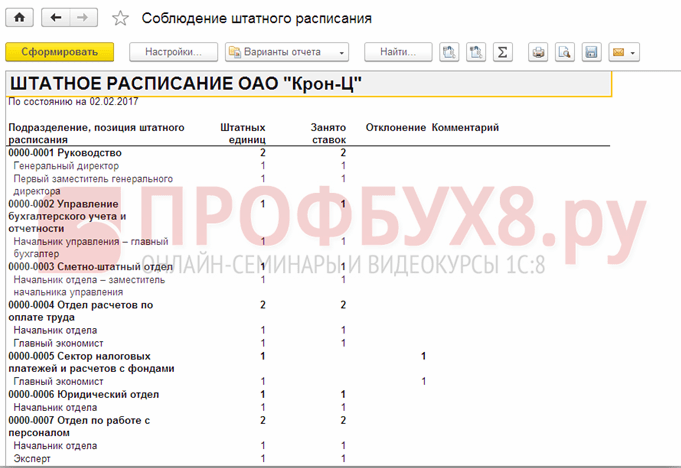Click column header Занято ставок
This screenshot has width=681, height=468.
pos(328,134)
